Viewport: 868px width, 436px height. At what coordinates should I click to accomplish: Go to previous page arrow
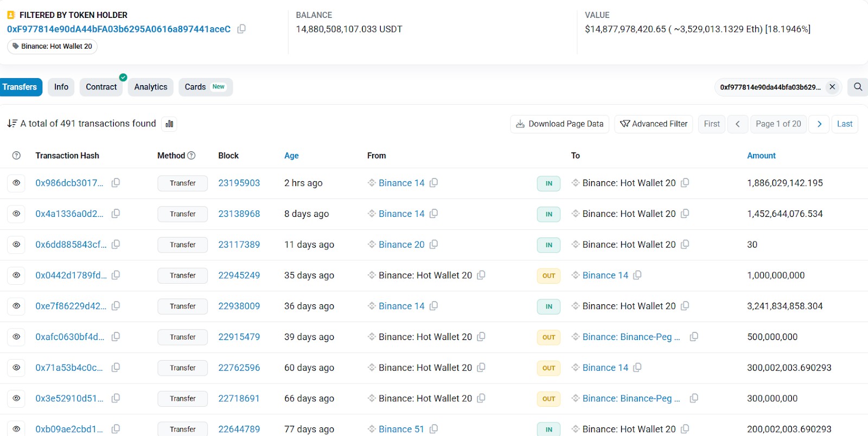click(x=738, y=124)
